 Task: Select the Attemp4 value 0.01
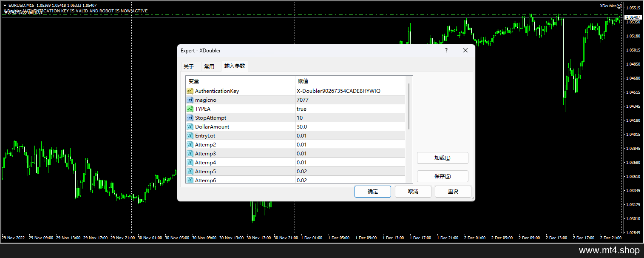tap(350, 163)
